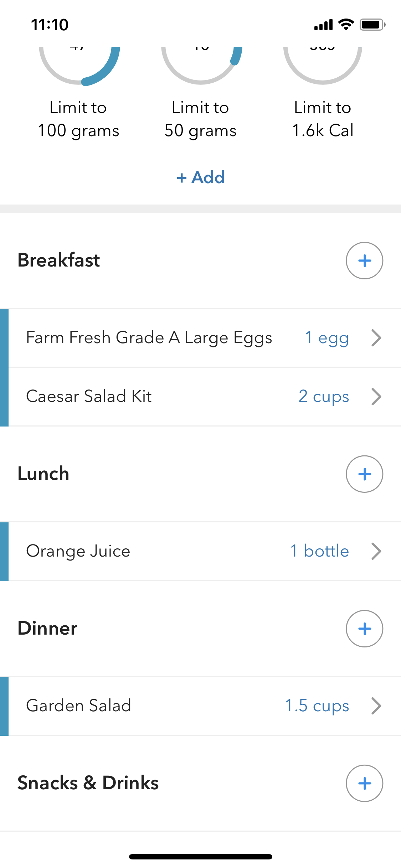Edit the 2 cups serving amount

[324, 397]
